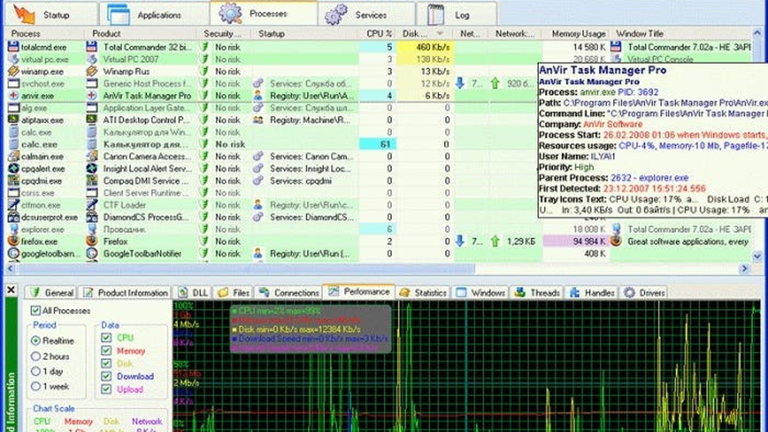The width and height of the screenshot is (768, 432).
Task: Click the totalcmd.exe floppy disk icon
Action: (x=13, y=47)
